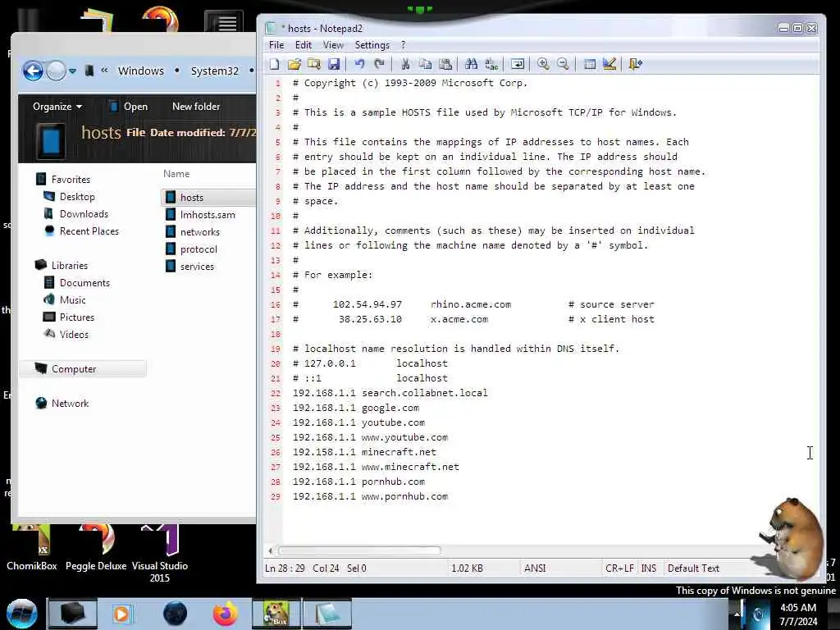
Task: Click the CR+LF line ending indicator
Action: 619,568
